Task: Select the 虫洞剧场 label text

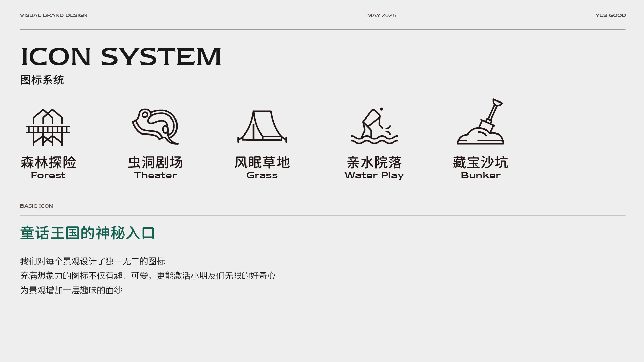Action: (x=155, y=162)
